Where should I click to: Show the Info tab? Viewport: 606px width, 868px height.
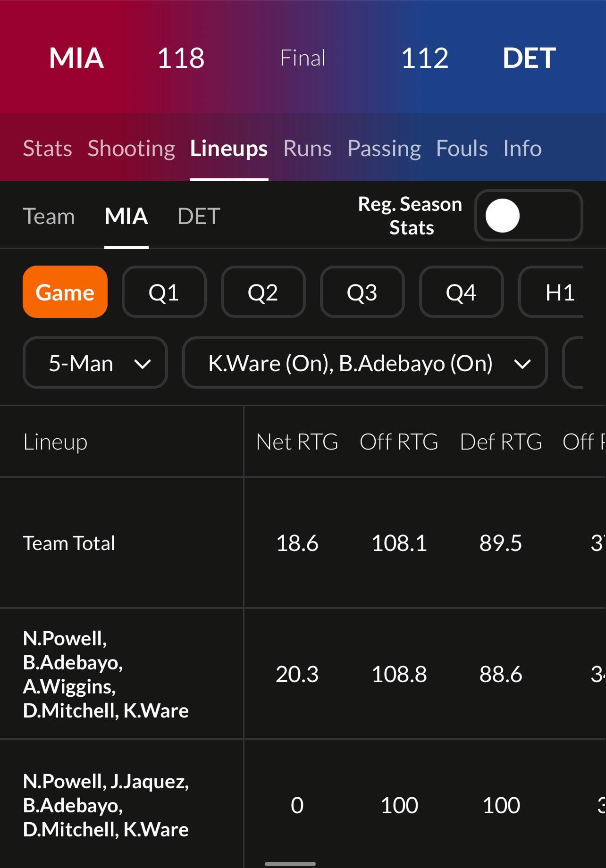[522, 149]
